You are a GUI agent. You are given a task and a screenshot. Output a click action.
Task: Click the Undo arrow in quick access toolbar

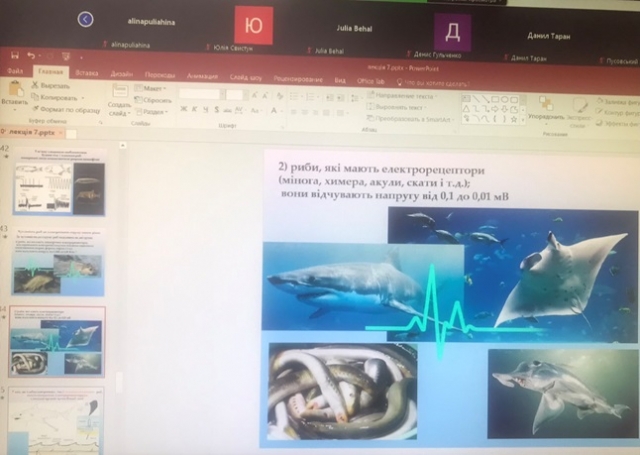(x=31, y=55)
